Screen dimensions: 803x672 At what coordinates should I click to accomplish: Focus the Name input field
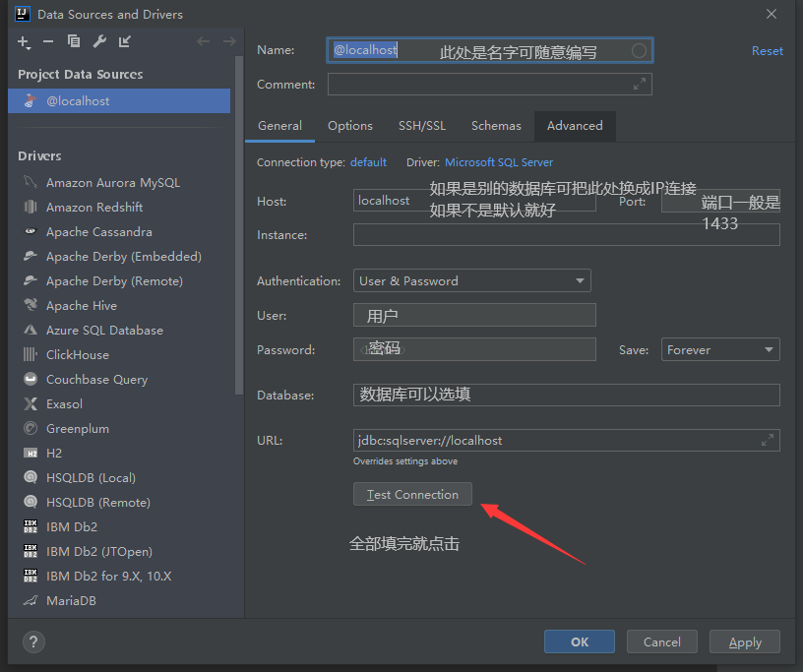pos(490,50)
